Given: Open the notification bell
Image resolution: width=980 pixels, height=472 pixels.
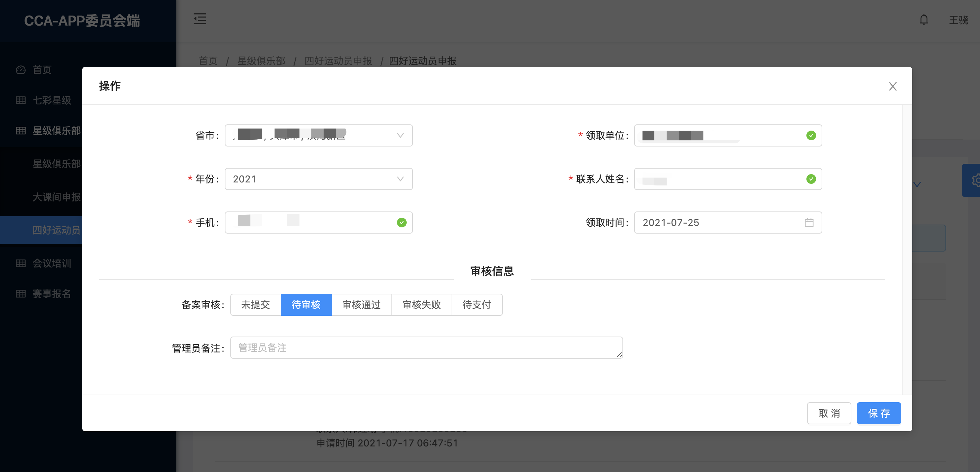Looking at the screenshot, I should pos(924,20).
